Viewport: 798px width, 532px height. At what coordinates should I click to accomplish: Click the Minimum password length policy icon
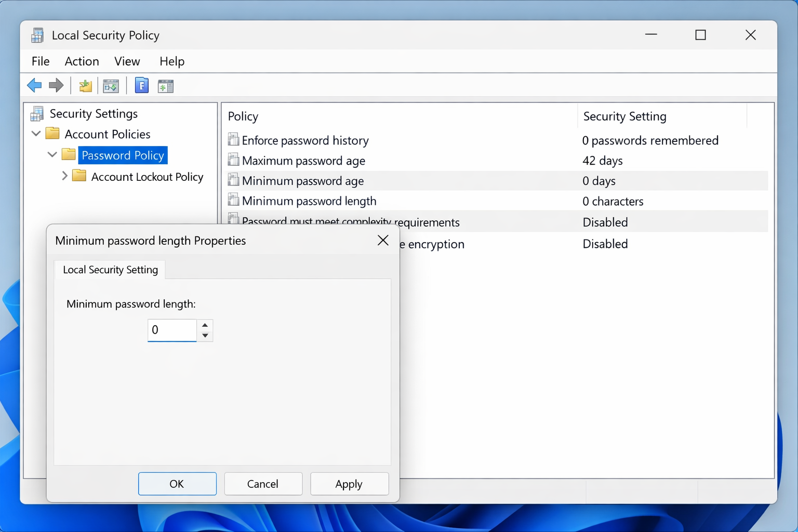pyautogui.click(x=234, y=200)
